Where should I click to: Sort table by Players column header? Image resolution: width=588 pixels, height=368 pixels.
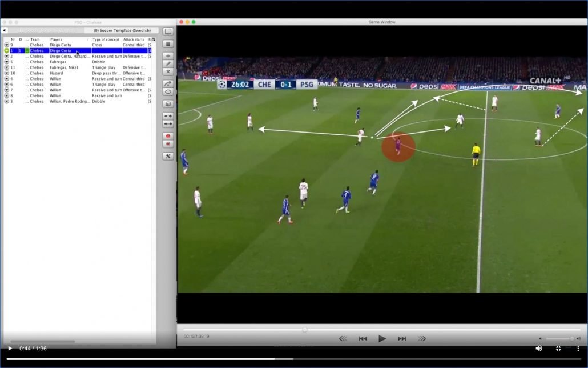tap(56, 39)
